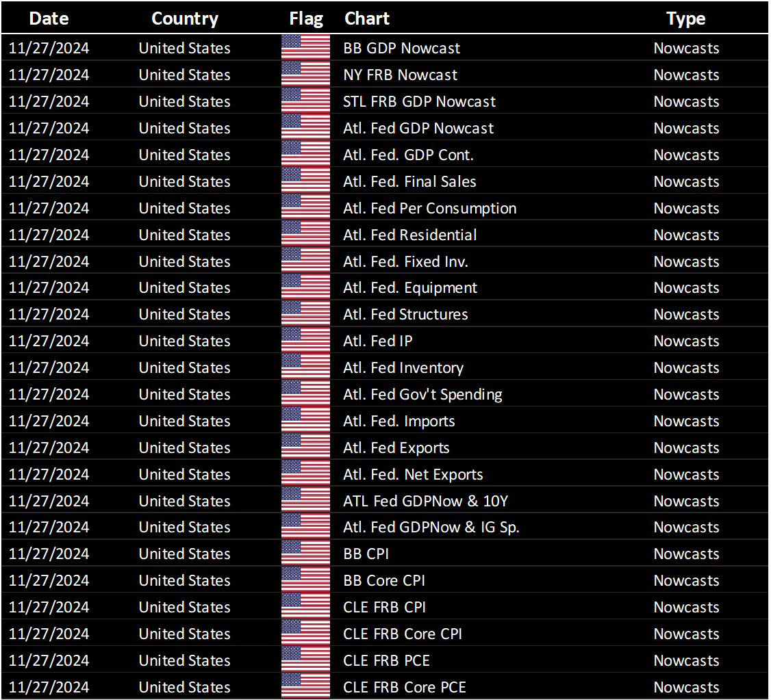Select Nowcasts type in the CLE FRB Core PCE row
The height and width of the screenshot is (700, 771).
(686, 687)
